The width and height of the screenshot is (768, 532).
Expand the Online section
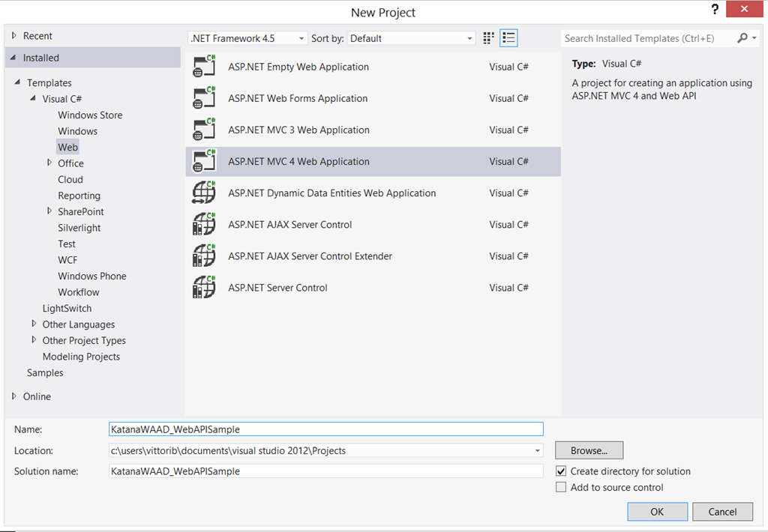[13, 396]
